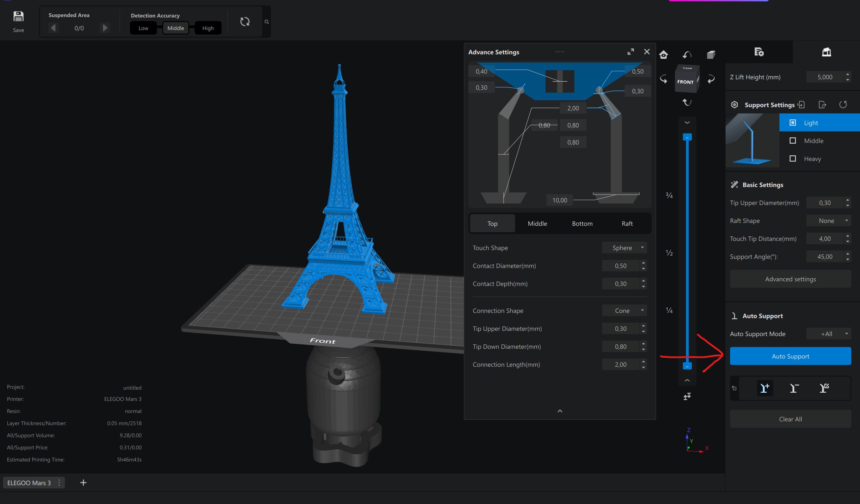Close the Advance Settings panel
The height and width of the screenshot is (504, 860).
[x=647, y=51]
